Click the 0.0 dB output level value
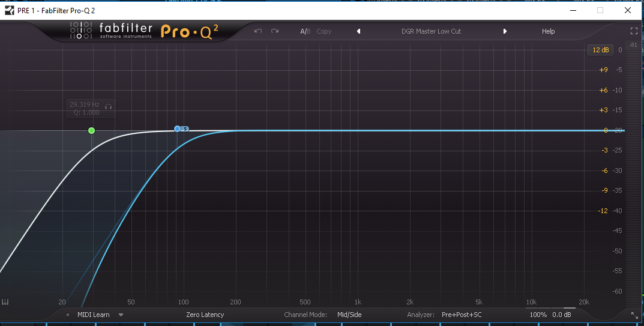644x326 pixels. (x=561, y=315)
